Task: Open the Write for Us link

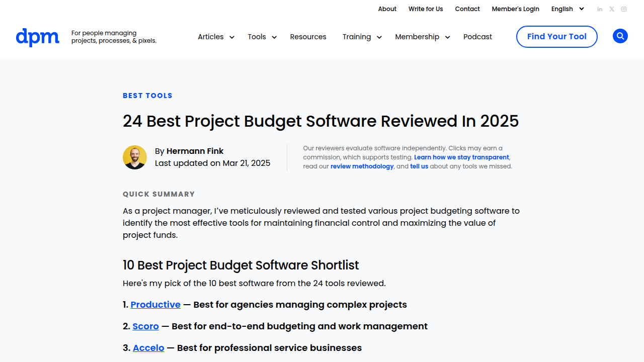Action: [x=426, y=9]
